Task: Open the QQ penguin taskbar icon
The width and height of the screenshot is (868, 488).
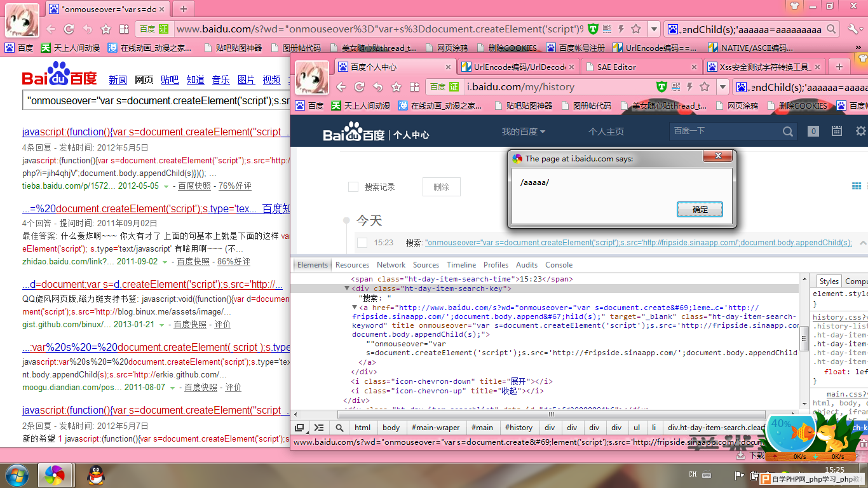Action: coord(96,475)
